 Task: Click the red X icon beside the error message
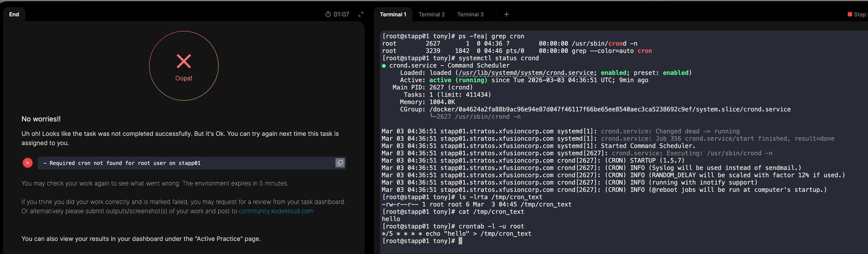28,163
